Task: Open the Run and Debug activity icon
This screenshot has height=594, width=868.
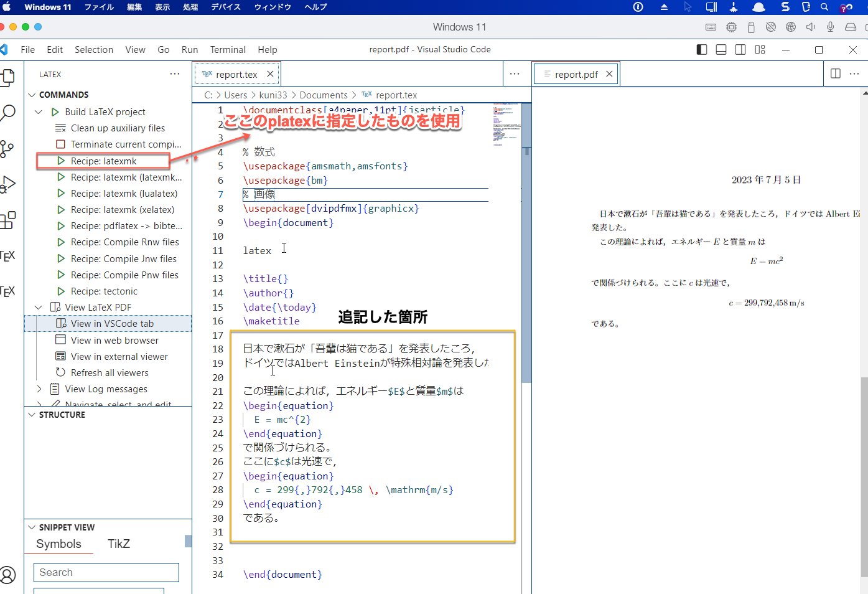Action: click(x=7, y=184)
